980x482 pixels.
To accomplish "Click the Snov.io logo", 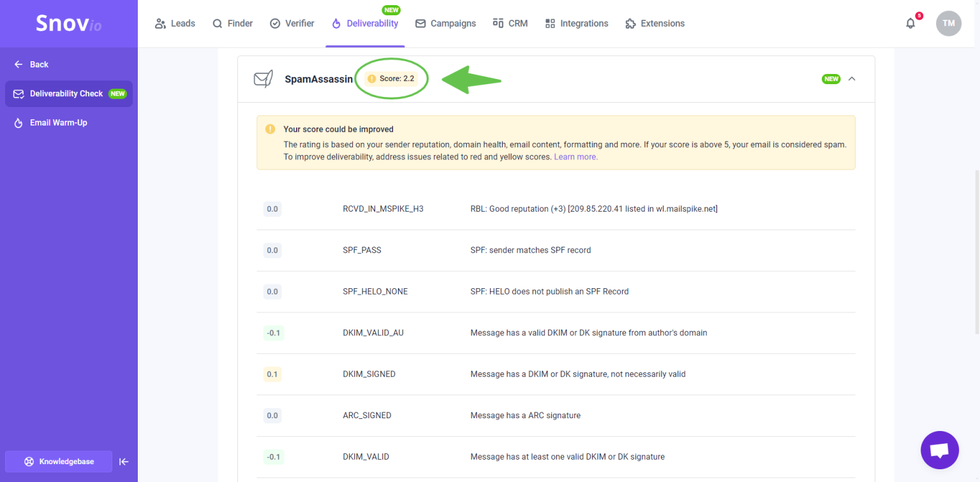I will click(68, 24).
